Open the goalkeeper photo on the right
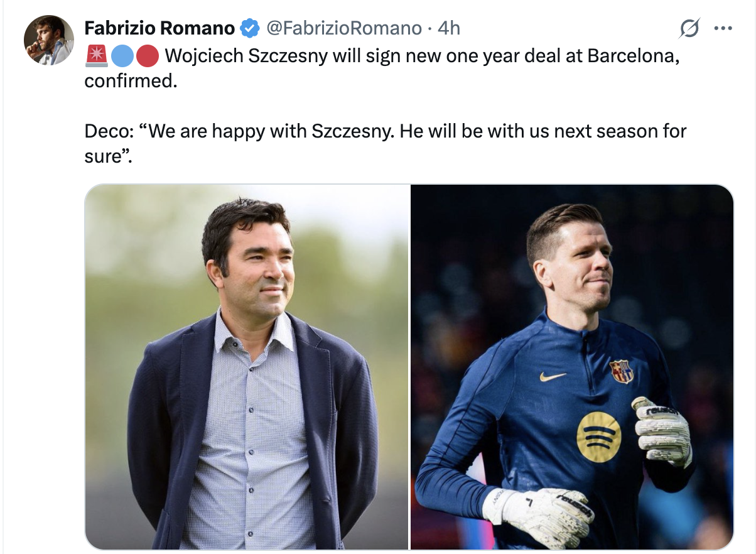756x554 pixels. tap(571, 367)
